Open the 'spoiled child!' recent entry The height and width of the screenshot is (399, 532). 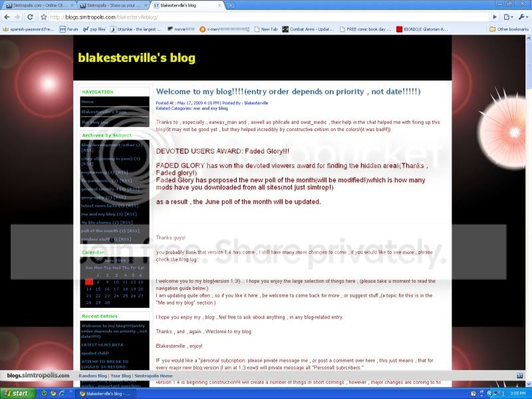coord(94,353)
